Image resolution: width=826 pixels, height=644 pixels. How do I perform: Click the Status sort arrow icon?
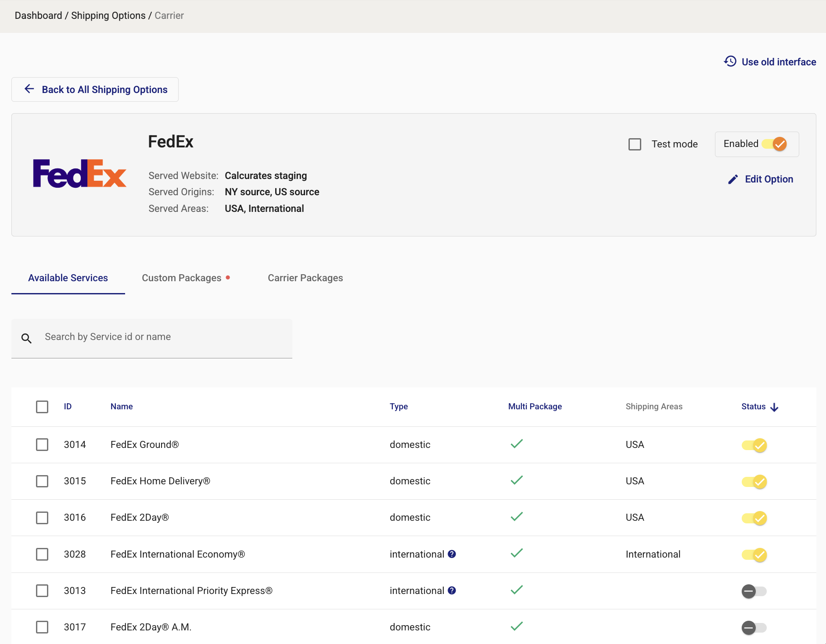[774, 407]
